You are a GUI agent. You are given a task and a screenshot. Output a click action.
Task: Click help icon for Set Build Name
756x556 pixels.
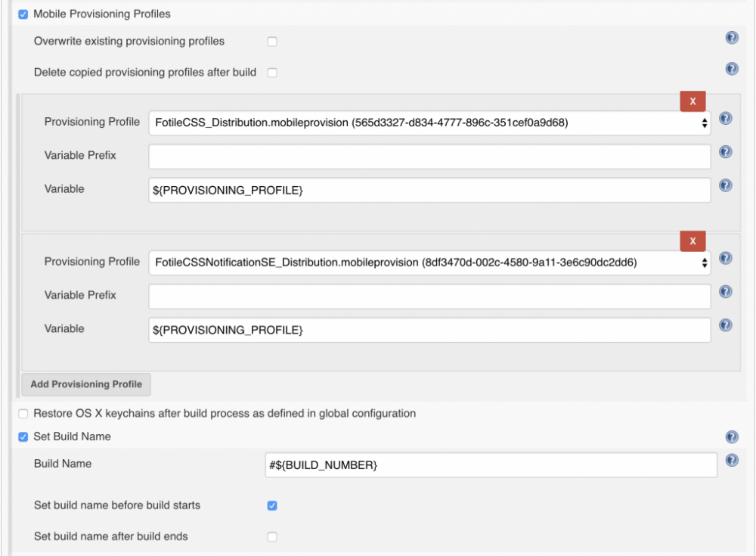(x=732, y=436)
